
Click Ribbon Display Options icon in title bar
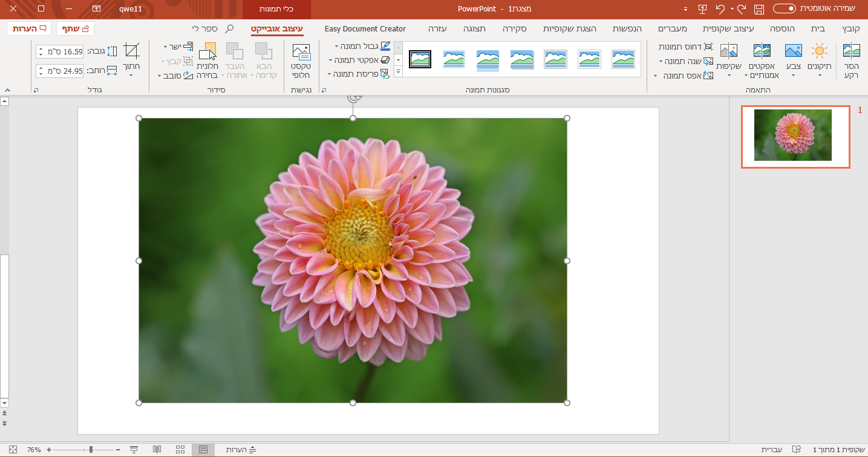[x=97, y=9]
